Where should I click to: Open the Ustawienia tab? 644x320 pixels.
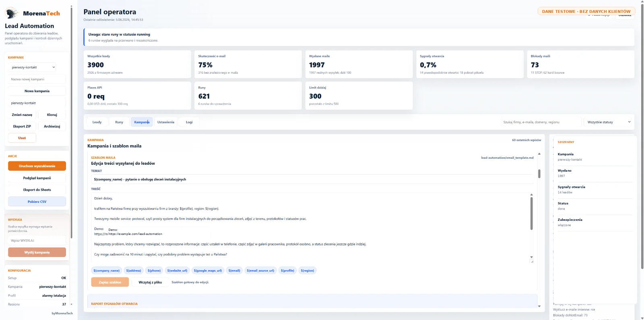tap(166, 122)
